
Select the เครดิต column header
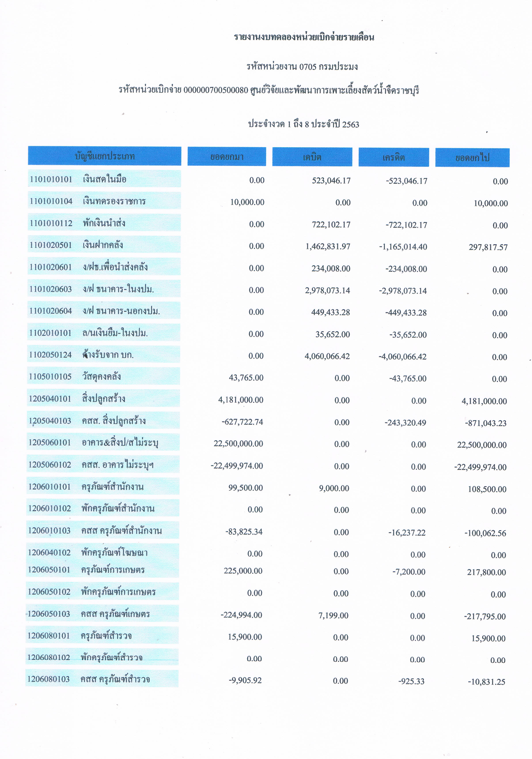click(394, 157)
